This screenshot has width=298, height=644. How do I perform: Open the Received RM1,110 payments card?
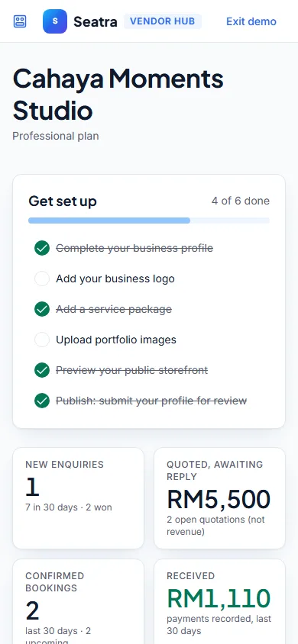pyautogui.click(x=219, y=602)
